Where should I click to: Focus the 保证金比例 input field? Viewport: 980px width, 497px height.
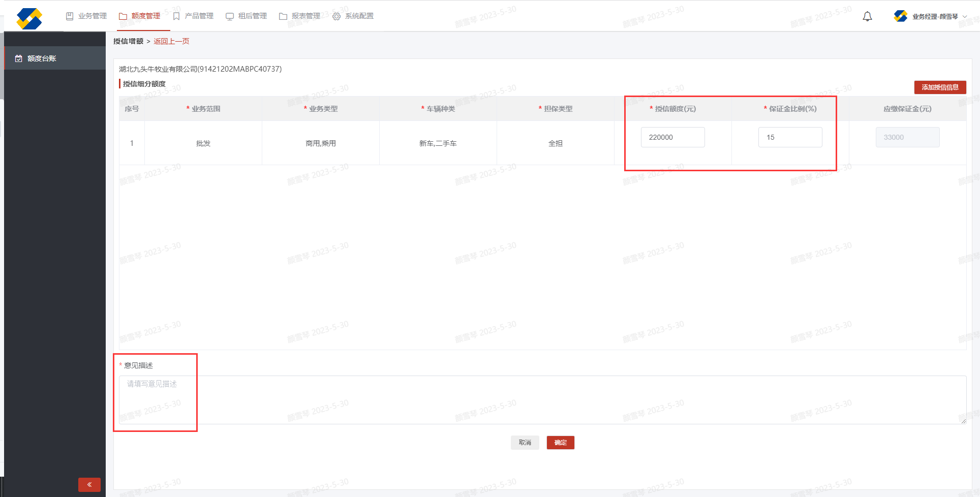[790, 137]
